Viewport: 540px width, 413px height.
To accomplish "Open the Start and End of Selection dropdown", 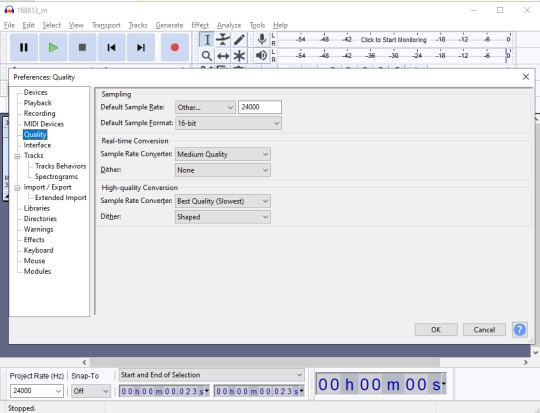I will pyautogui.click(x=212, y=375).
